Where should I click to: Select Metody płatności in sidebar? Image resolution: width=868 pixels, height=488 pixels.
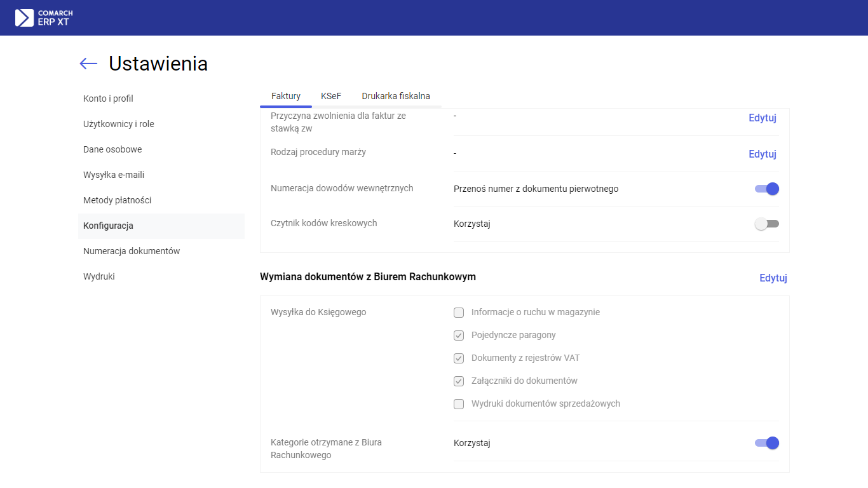pos(117,200)
